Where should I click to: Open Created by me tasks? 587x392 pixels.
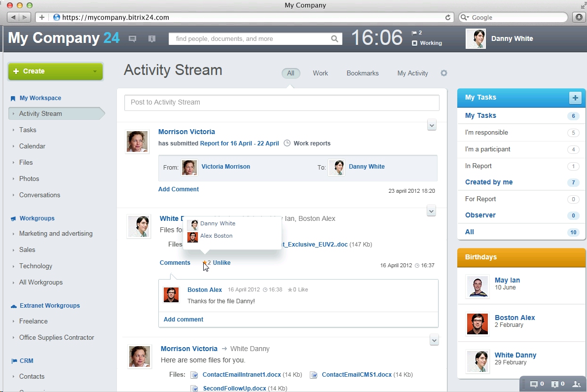521,182
